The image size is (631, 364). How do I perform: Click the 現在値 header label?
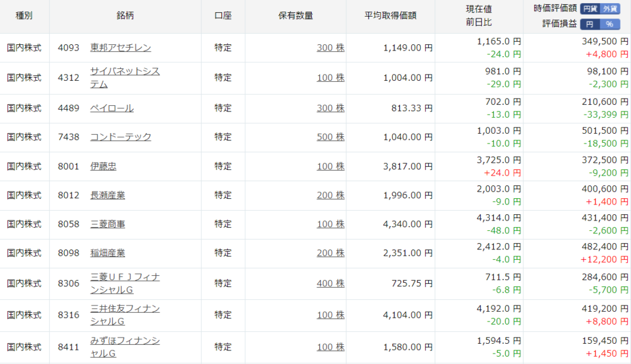point(479,9)
